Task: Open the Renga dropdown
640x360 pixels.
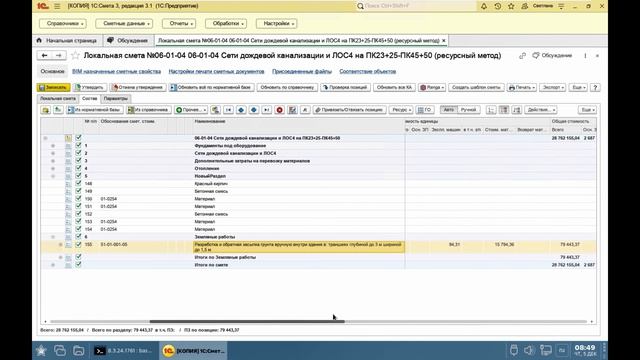Action: (432, 87)
